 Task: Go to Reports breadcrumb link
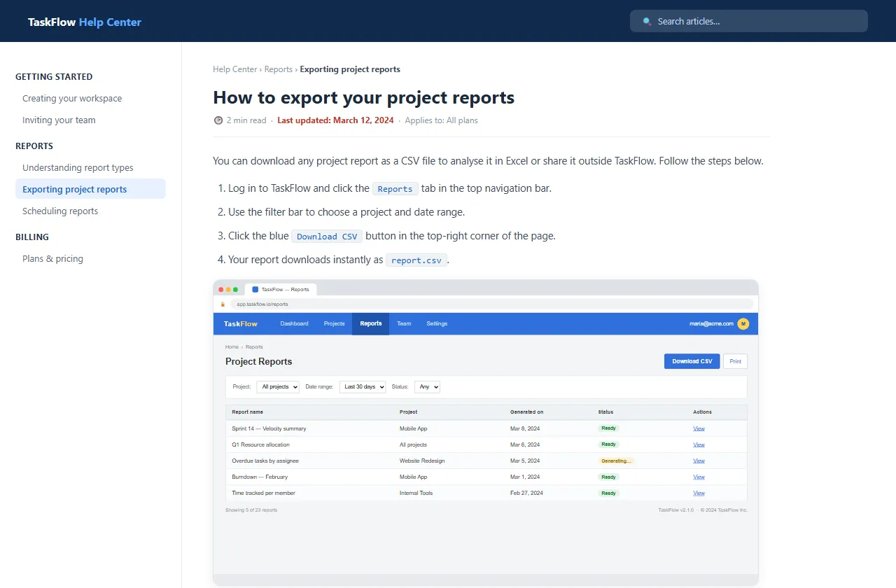click(x=279, y=69)
